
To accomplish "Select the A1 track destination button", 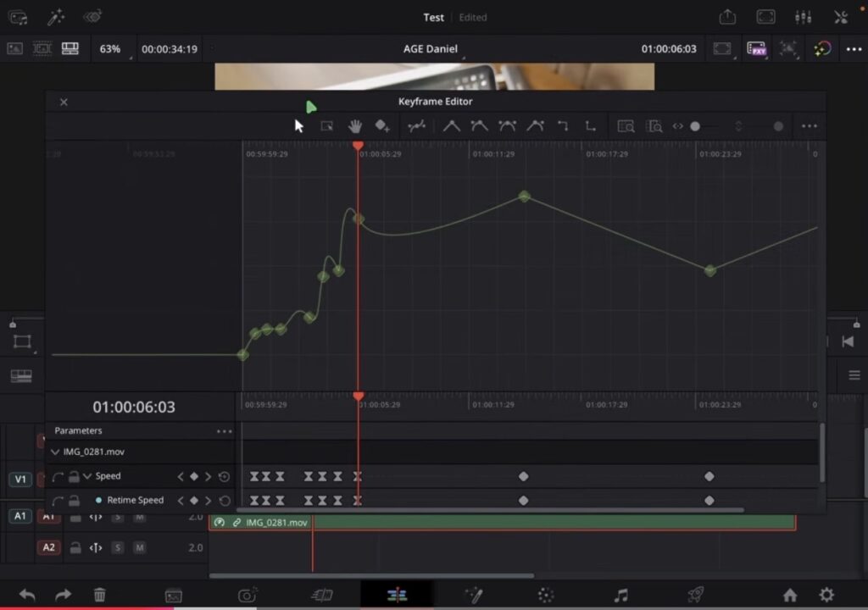I will pyautogui.click(x=20, y=516).
